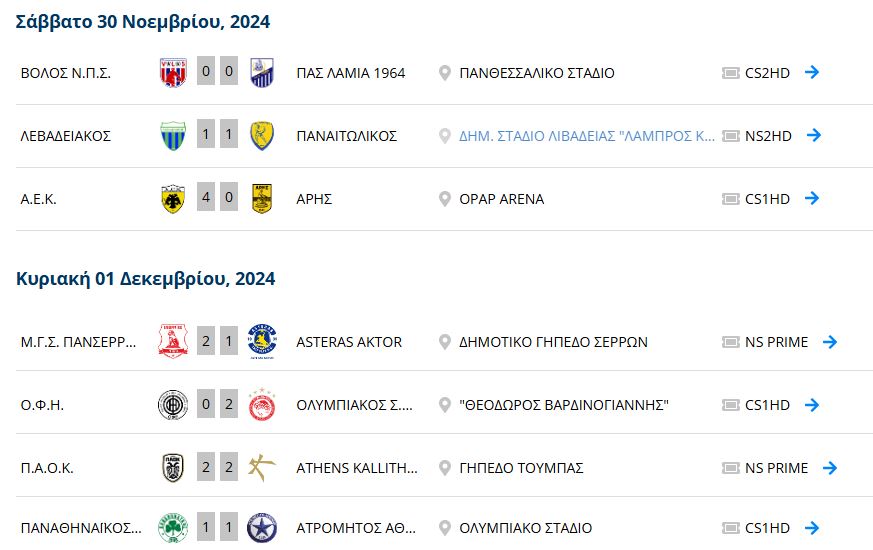Click the ΠΑΝΑΙΤΩΛΙΚΟΣ team name
This screenshot has width=873, height=550.
pyautogui.click(x=346, y=136)
